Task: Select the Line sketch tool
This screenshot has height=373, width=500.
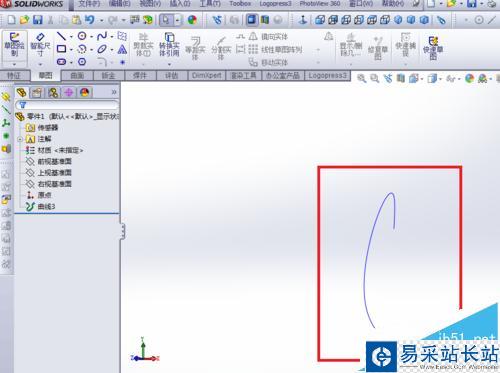Action: [x=61, y=36]
